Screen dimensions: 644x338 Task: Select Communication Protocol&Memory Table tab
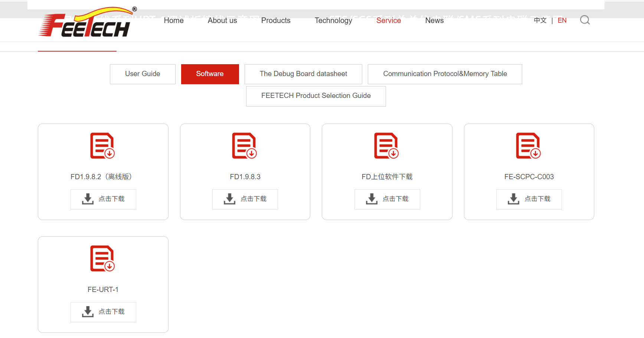tap(445, 74)
